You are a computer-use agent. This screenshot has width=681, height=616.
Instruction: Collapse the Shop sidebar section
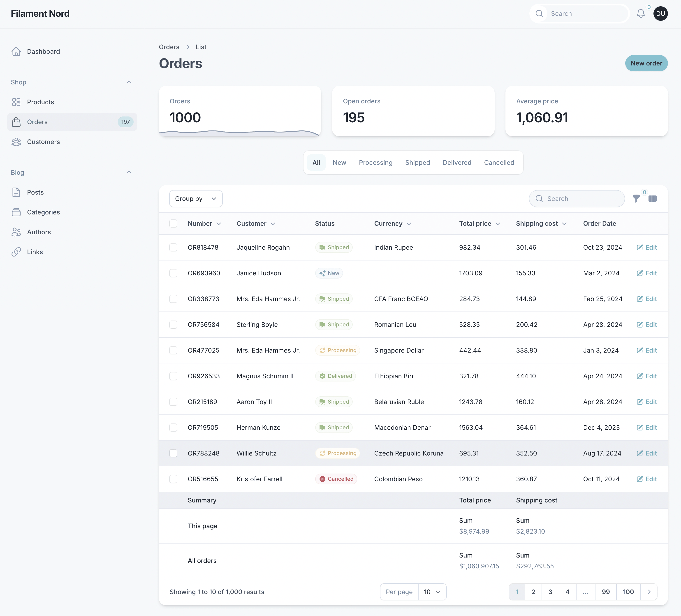pos(129,82)
